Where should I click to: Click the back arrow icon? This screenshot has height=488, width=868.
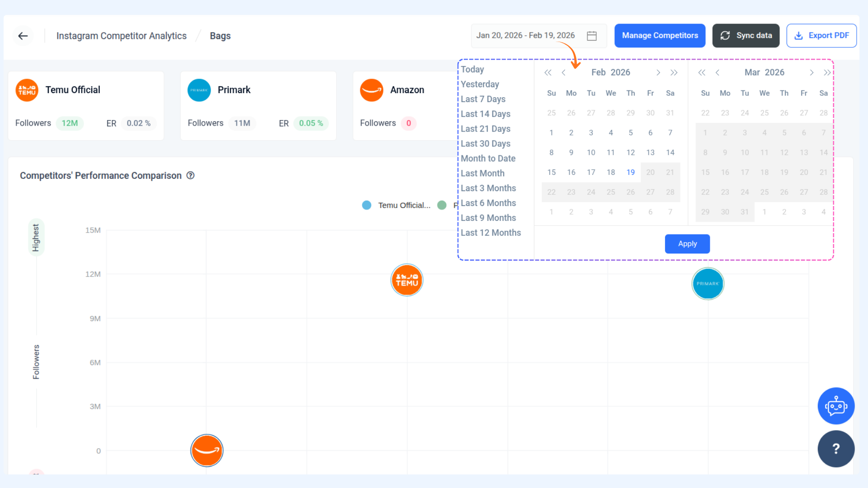tap(23, 36)
